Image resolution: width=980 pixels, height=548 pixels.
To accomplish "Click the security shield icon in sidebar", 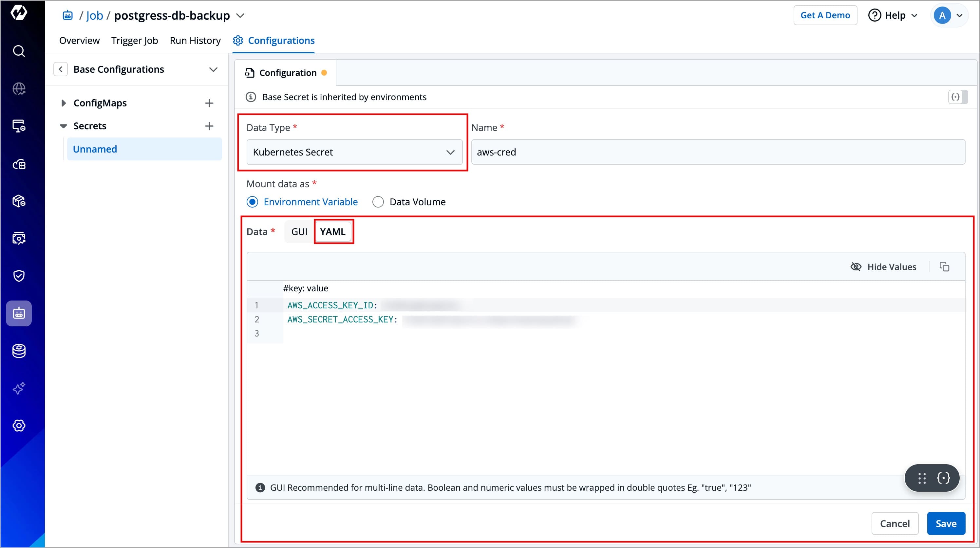I will (x=19, y=276).
